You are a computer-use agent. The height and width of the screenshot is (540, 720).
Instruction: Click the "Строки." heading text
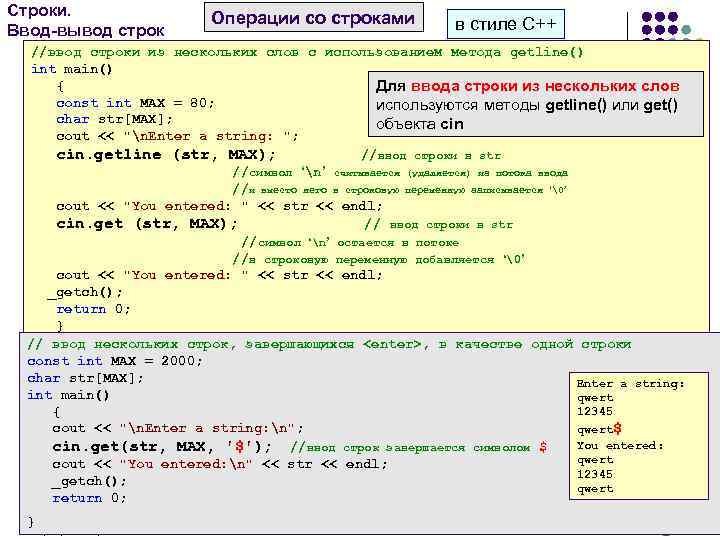[39, 10]
